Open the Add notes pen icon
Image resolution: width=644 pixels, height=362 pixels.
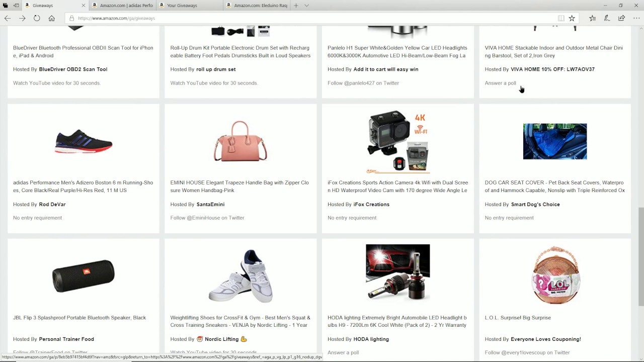click(607, 18)
